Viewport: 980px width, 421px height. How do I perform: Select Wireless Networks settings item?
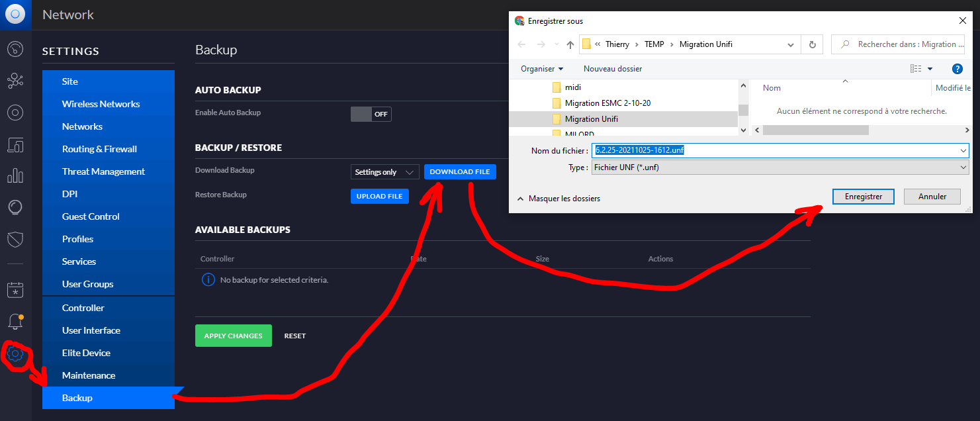[101, 104]
